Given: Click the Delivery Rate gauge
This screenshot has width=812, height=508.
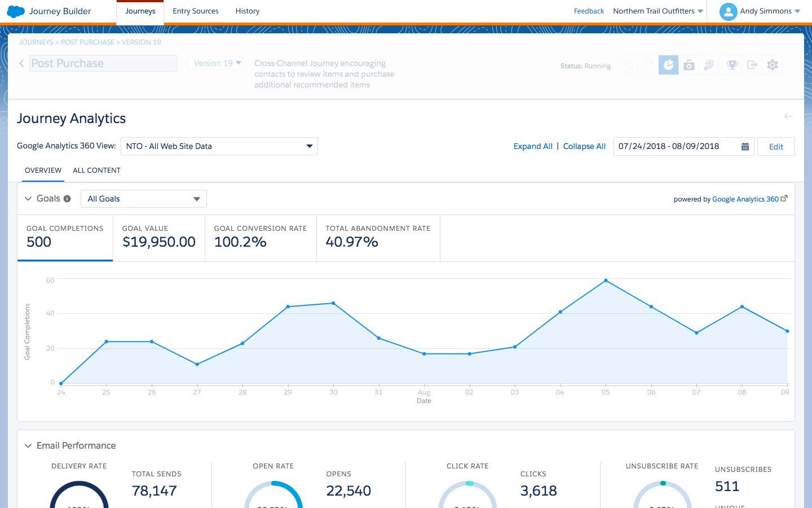Looking at the screenshot, I should coord(79,495).
